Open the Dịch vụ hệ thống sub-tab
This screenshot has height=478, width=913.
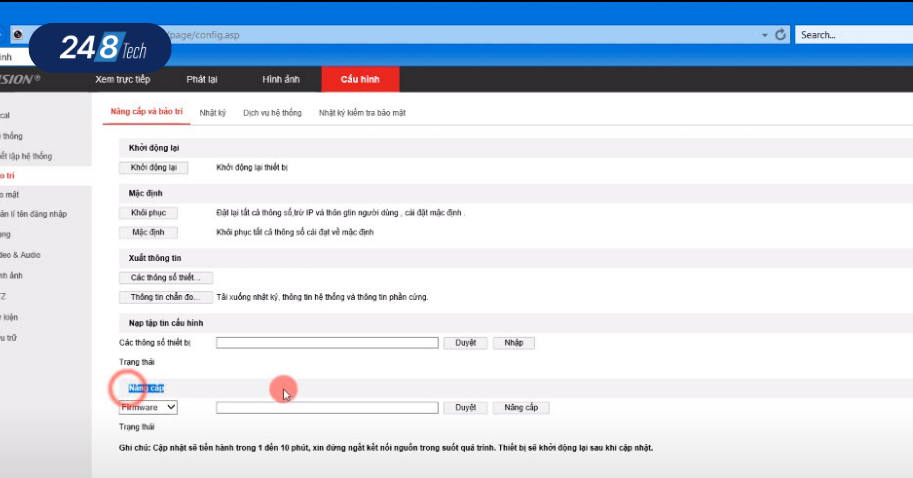click(272, 113)
